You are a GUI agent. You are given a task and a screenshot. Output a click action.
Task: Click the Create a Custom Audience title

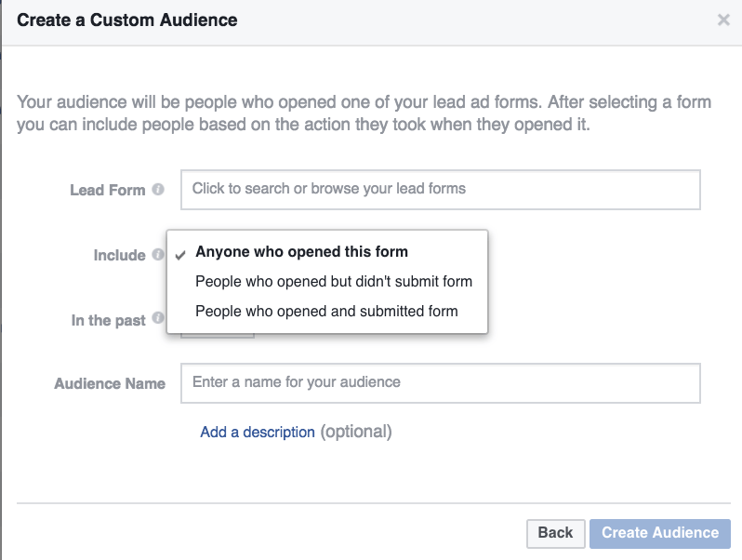[x=126, y=20]
